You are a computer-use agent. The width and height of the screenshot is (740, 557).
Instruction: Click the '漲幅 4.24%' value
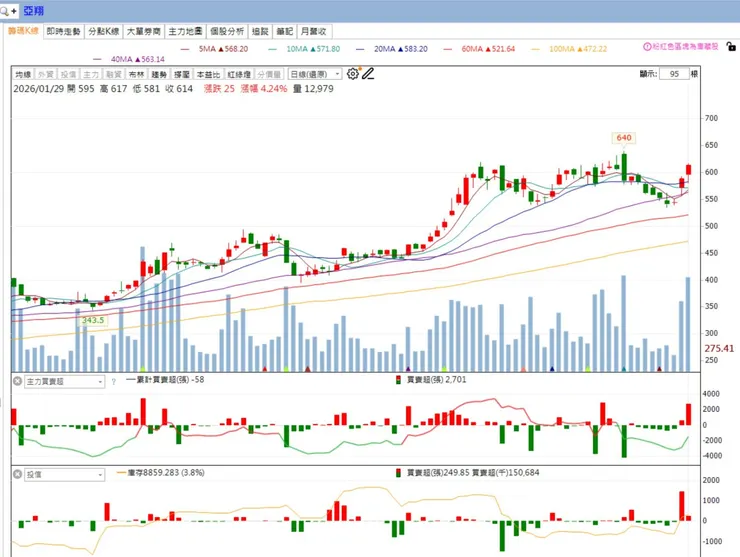(x=264, y=89)
